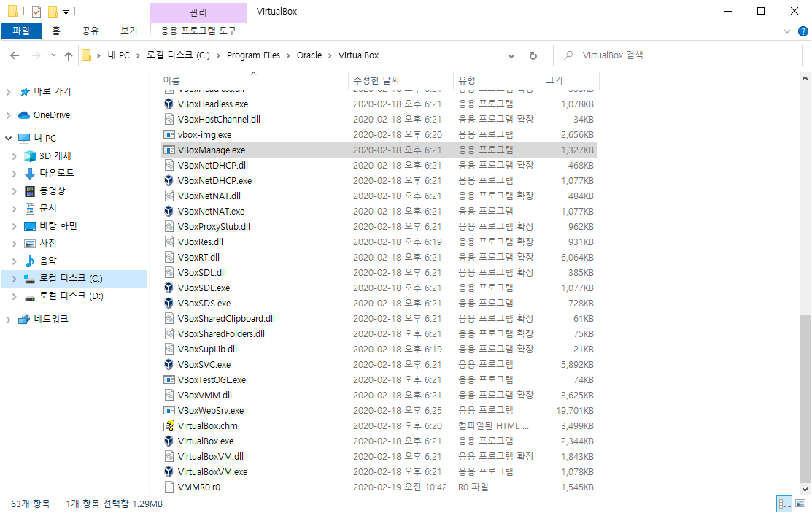Open the Explorer help question mark icon
Viewport: 812px width, 513px height.
[803, 31]
